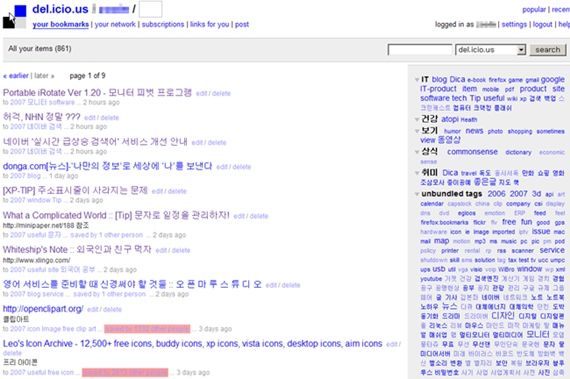Click saved by 1 other person under What a Complicated World
Screen dimensions: 570x379
click(107, 235)
